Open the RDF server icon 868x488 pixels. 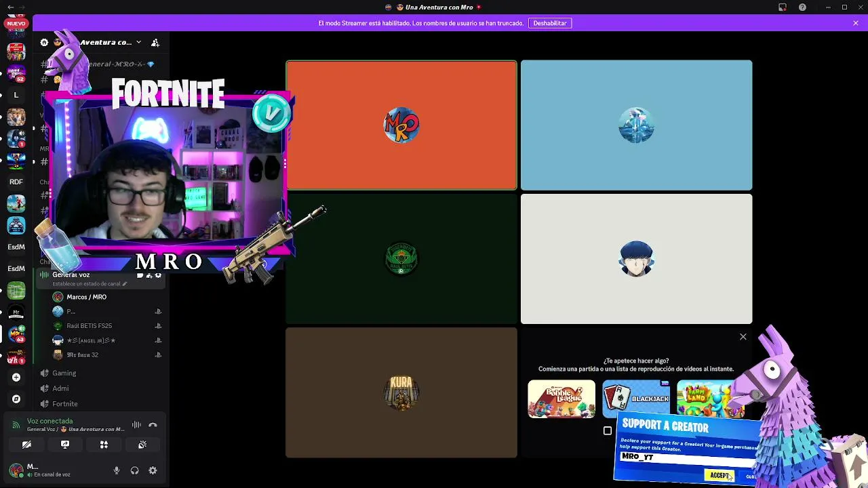(16, 182)
